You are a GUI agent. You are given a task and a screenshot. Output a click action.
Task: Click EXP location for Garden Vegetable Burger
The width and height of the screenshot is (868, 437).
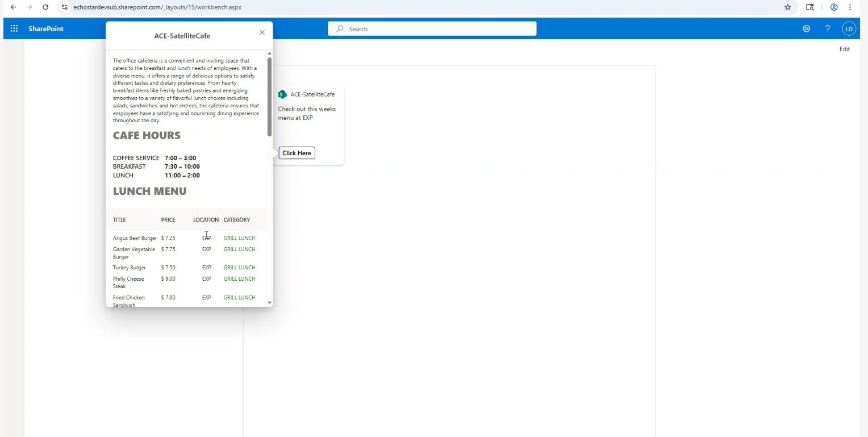click(206, 249)
